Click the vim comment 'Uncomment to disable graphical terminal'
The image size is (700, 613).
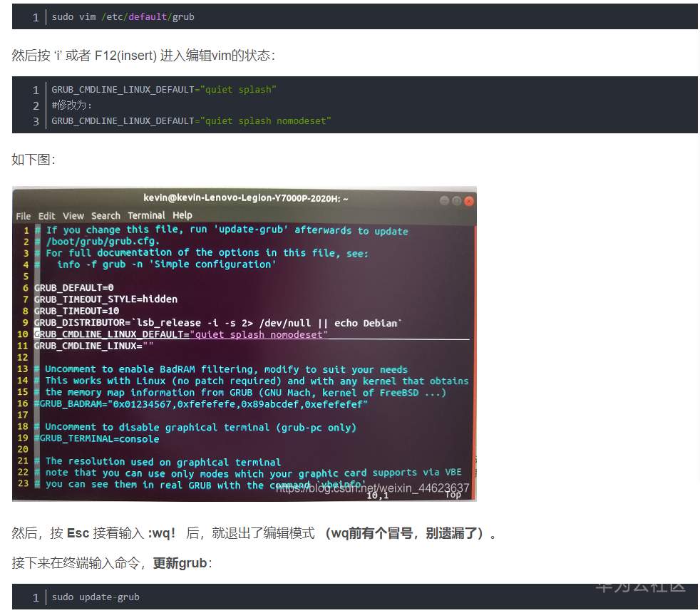pyautogui.click(x=195, y=427)
